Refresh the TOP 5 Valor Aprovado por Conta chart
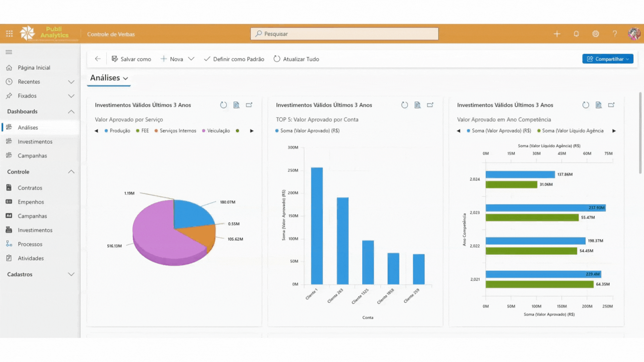Viewport: 644px width, 362px height. tap(405, 105)
